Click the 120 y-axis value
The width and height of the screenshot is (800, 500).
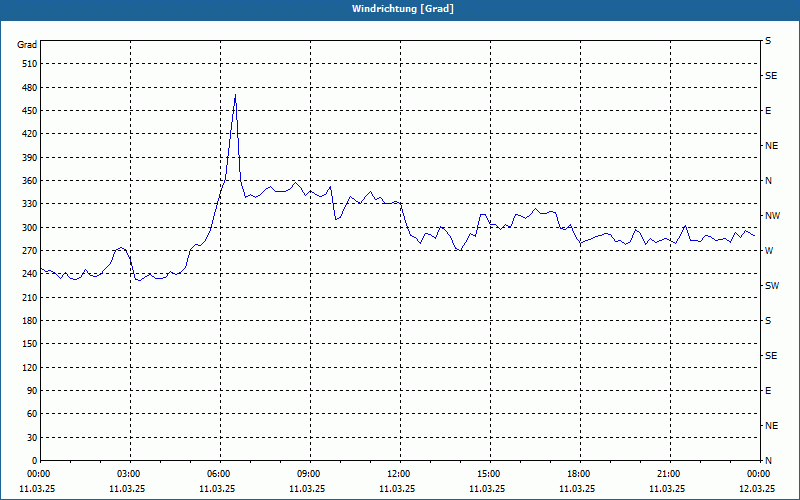30,367
